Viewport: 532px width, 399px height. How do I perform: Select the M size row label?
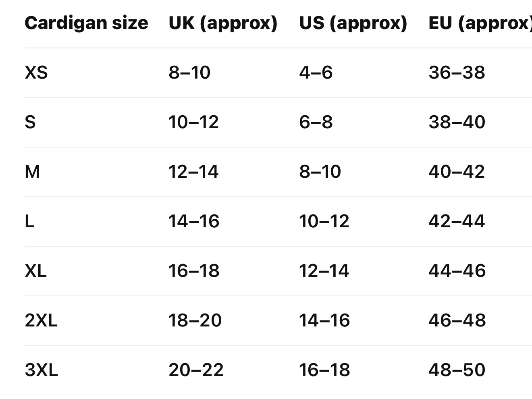32,172
